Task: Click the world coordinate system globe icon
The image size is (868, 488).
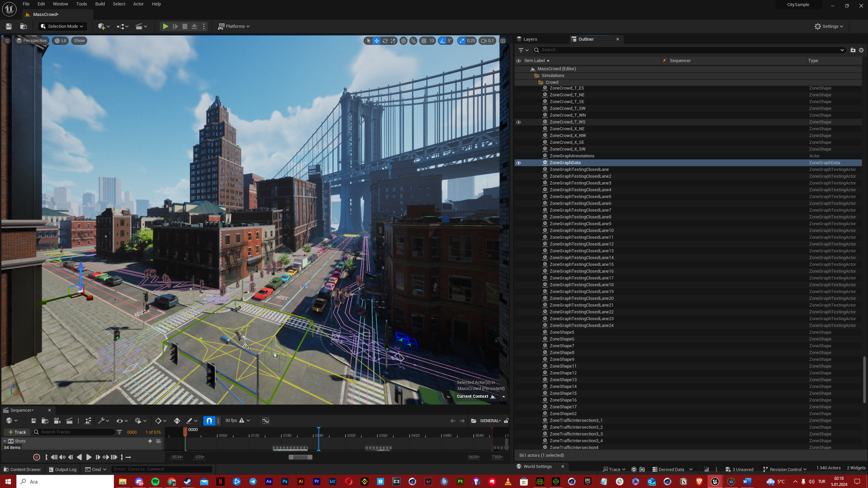Action: coord(403,41)
